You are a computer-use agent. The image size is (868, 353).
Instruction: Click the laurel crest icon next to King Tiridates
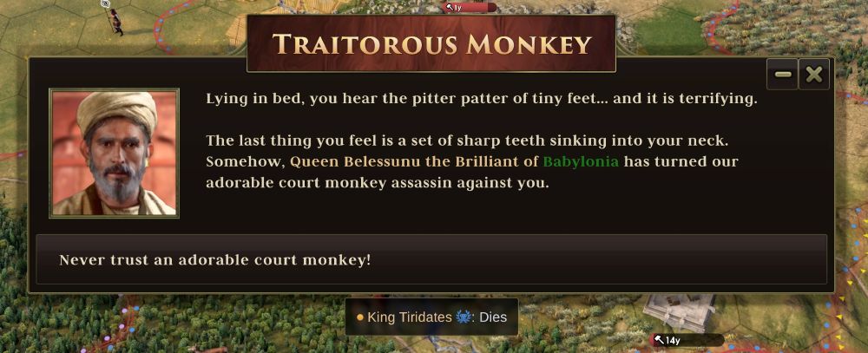click(x=463, y=317)
